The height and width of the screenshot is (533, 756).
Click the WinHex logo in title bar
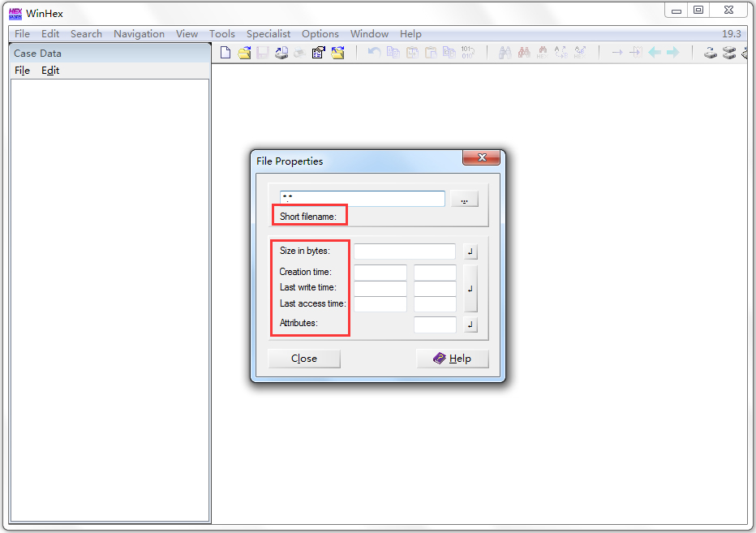pyautogui.click(x=15, y=14)
